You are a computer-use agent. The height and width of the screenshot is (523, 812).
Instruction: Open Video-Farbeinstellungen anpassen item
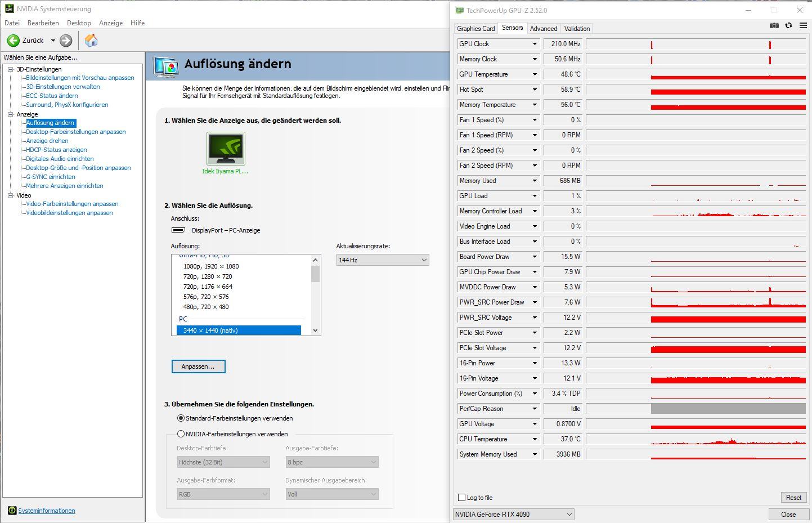(72, 204)
